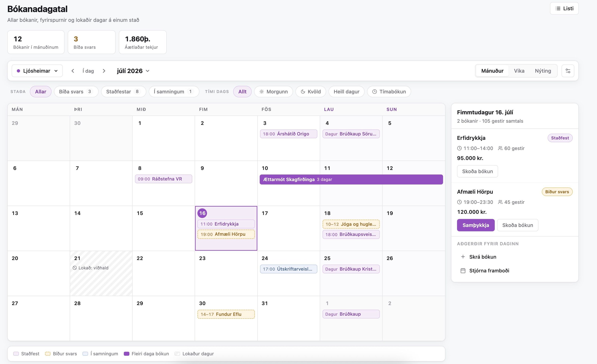
Task: Click Skoða bókun for Erfidrykkja
Action: pyautogui.click(x=477, y=171)
